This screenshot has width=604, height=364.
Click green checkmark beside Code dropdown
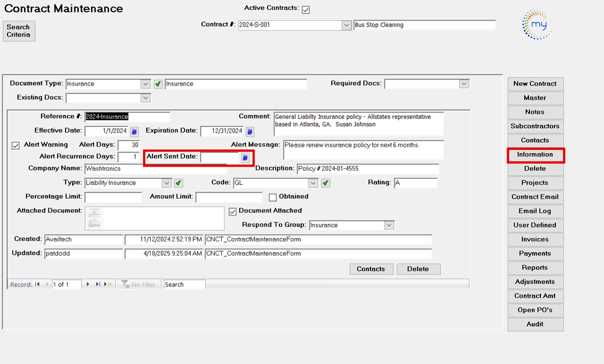[326, 183]
